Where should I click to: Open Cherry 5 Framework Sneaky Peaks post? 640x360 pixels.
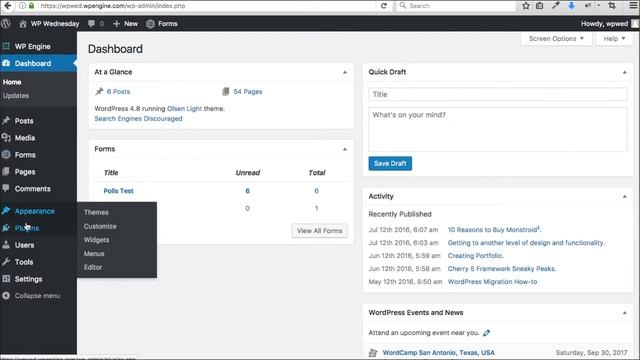click(502, 269)
